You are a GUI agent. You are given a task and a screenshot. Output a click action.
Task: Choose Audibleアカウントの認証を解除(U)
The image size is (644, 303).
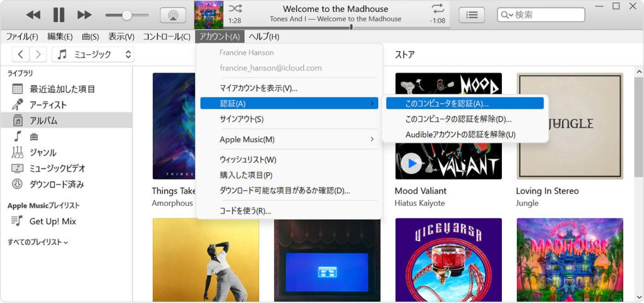point(465,134)
